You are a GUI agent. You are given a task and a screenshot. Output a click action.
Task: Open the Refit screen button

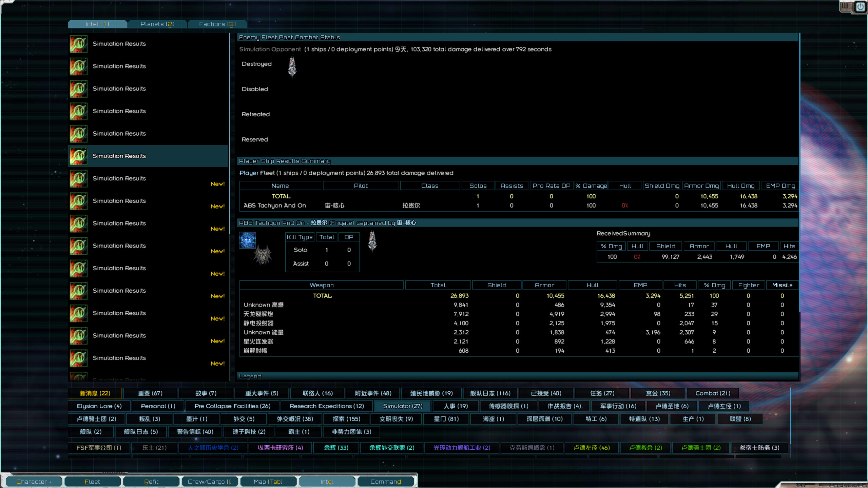pos(151,481)
